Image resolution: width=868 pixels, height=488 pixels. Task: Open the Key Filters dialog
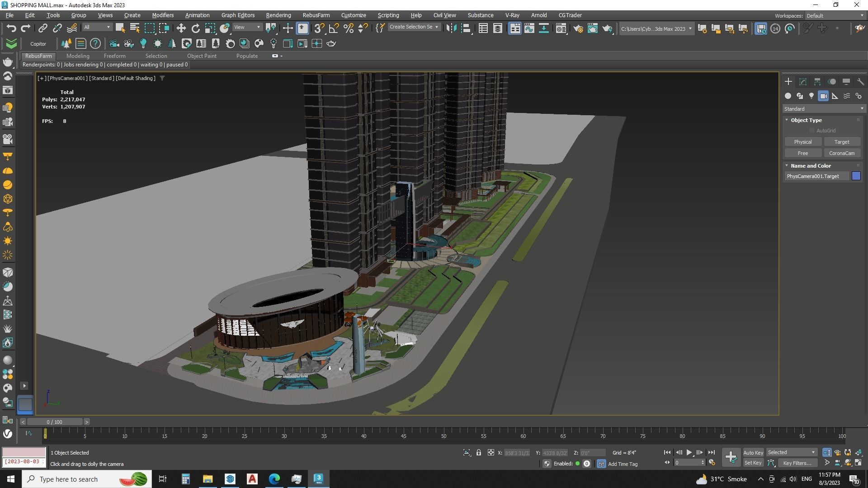tap(797, 463)
